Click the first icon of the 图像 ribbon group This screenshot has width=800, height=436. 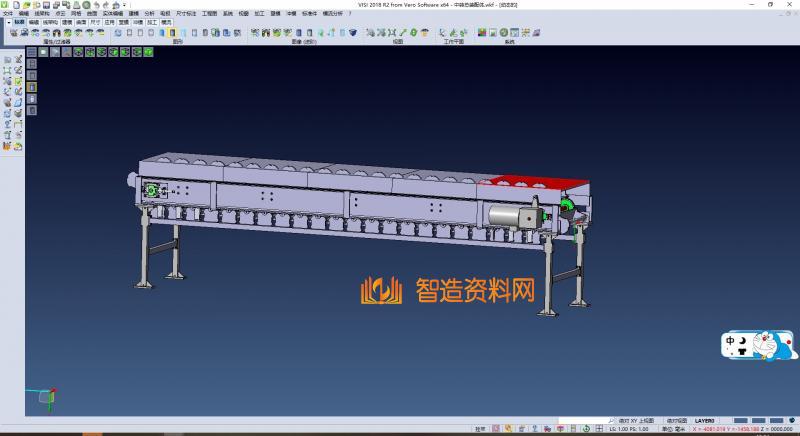pyautogui.click(x=255, y=33)
